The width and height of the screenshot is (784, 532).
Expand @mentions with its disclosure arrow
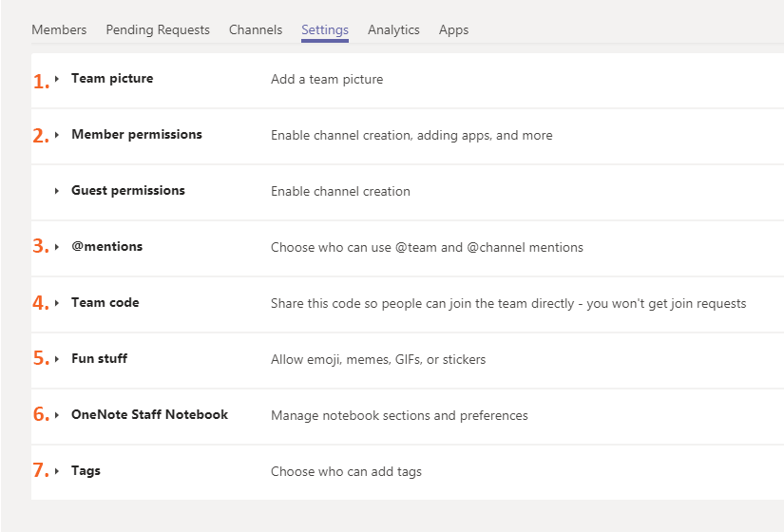coord(57,248)
